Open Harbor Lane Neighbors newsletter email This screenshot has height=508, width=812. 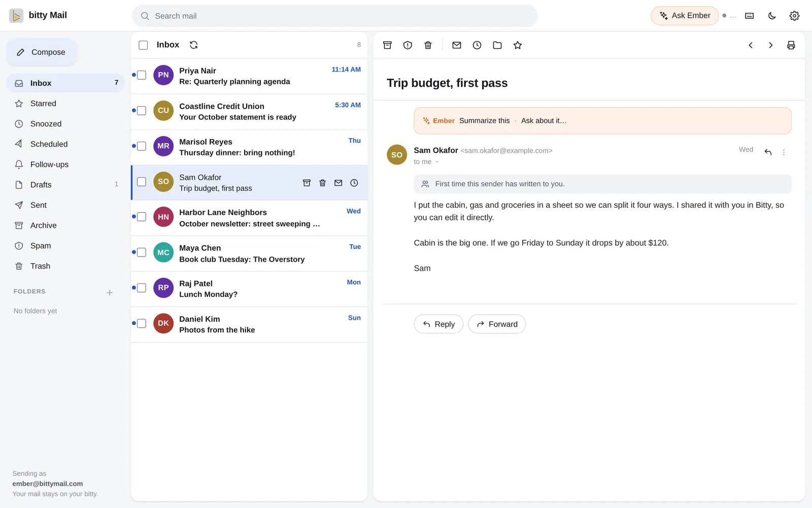click(x=249, y=218)
